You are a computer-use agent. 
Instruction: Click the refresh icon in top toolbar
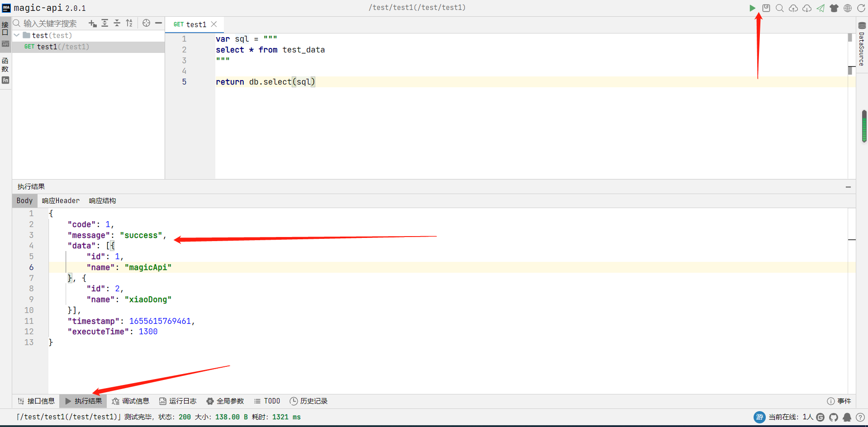pos(861,8)
